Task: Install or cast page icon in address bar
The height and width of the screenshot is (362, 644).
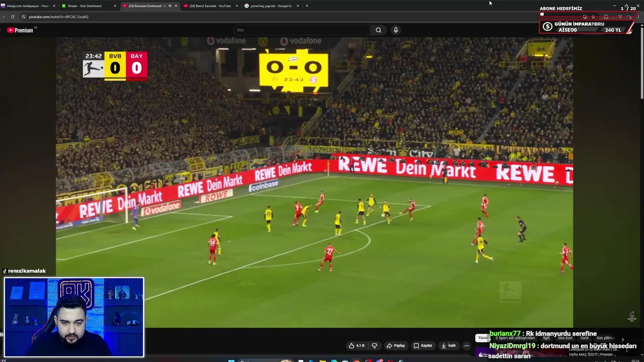Action: tap(585, 17)
